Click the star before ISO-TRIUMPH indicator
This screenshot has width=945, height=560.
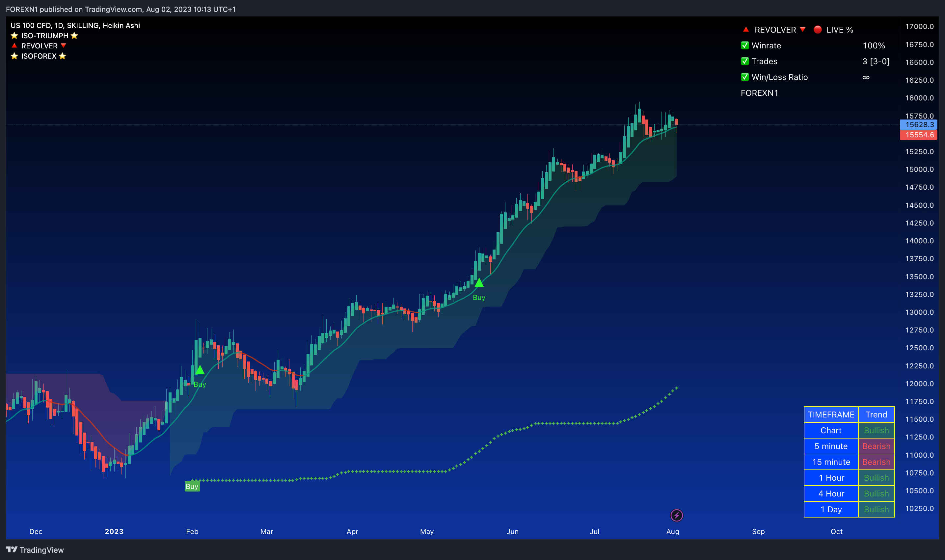[14, 36]
